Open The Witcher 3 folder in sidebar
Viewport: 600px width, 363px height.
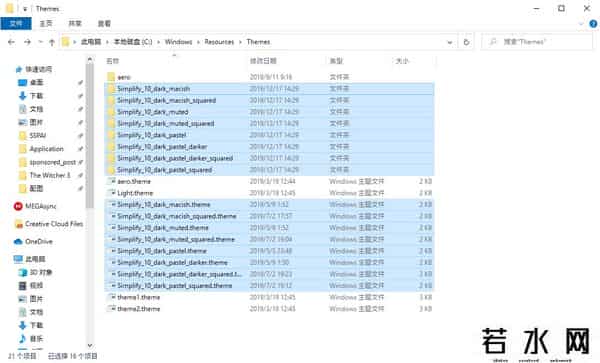pyautogui.click(x=50, y=175)
